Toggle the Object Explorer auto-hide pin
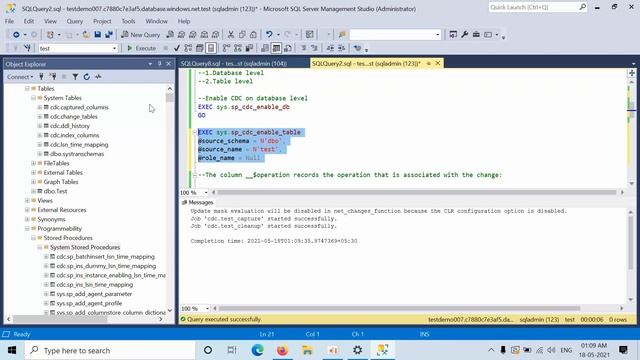Viewport: 640px width, 360px height. [160, 64]
